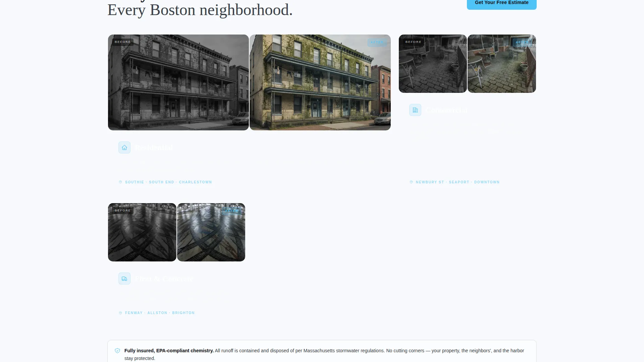Screen dimensions: 644x362
Task: Select the Residential house icon
Action: [x=124, y=147]
